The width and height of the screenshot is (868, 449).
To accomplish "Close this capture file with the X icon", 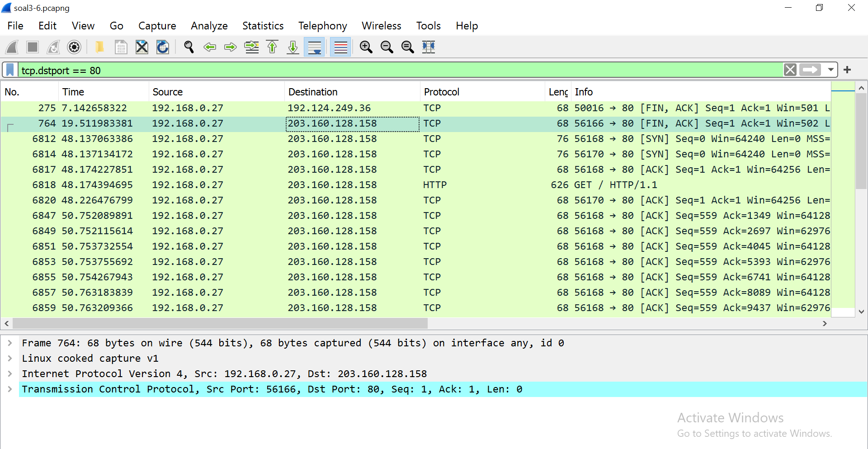I will click(x=142, y=47).
